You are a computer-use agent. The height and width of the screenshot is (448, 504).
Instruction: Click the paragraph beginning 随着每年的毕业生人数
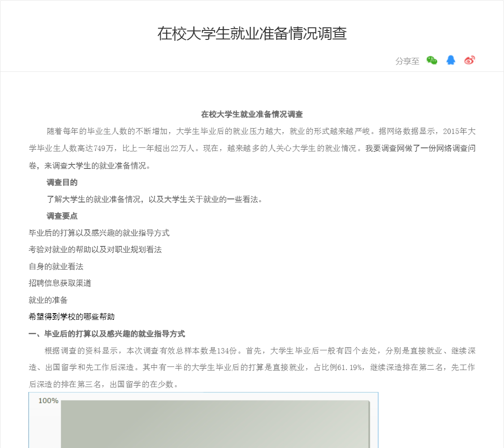click(252, 148)
